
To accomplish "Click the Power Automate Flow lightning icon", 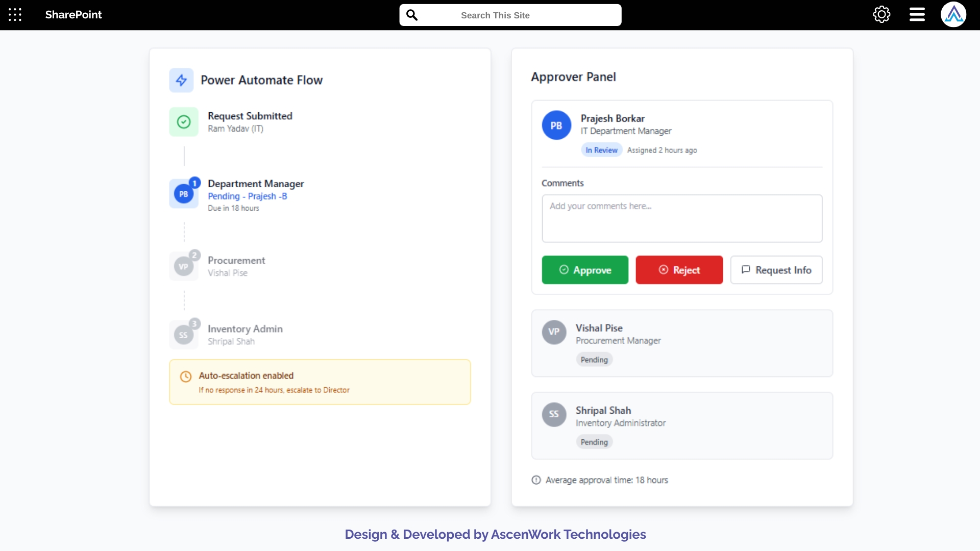I will pos(181,80).
